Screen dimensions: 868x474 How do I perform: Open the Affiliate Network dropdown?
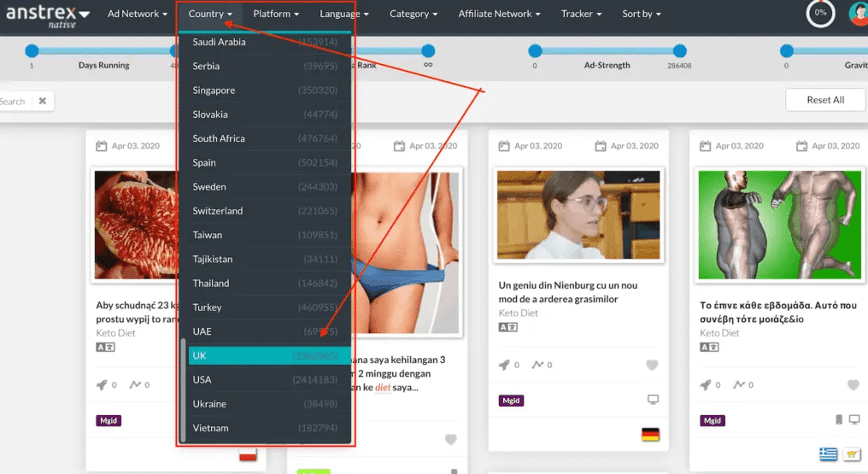point(499,14)
